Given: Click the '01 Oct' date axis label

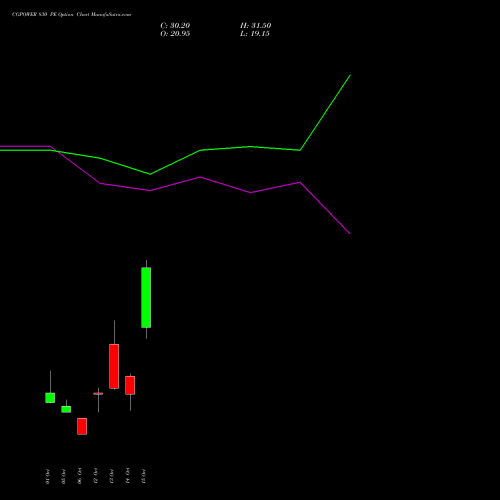Looking at the screenshot, I should (x=47, y=476).
